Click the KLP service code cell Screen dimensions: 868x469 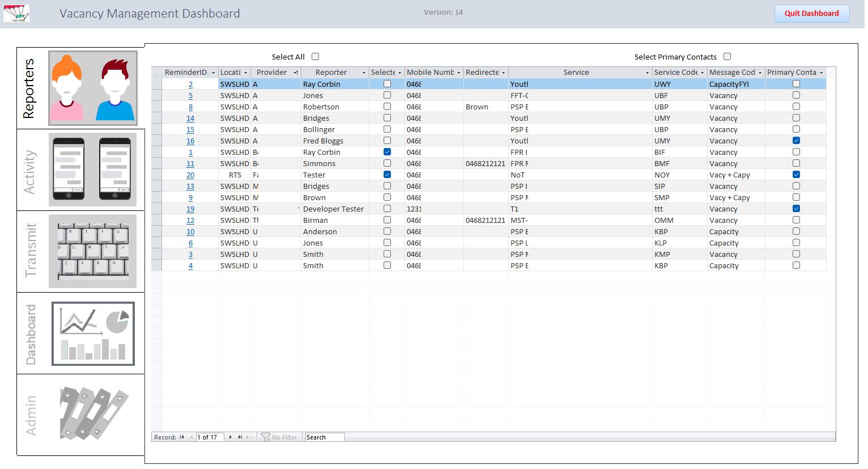coord(680,243)
